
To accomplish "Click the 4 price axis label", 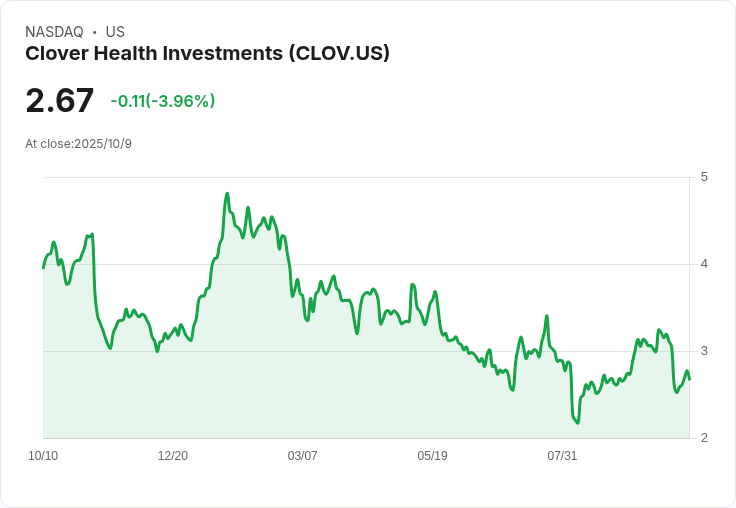I will [704, 264].
